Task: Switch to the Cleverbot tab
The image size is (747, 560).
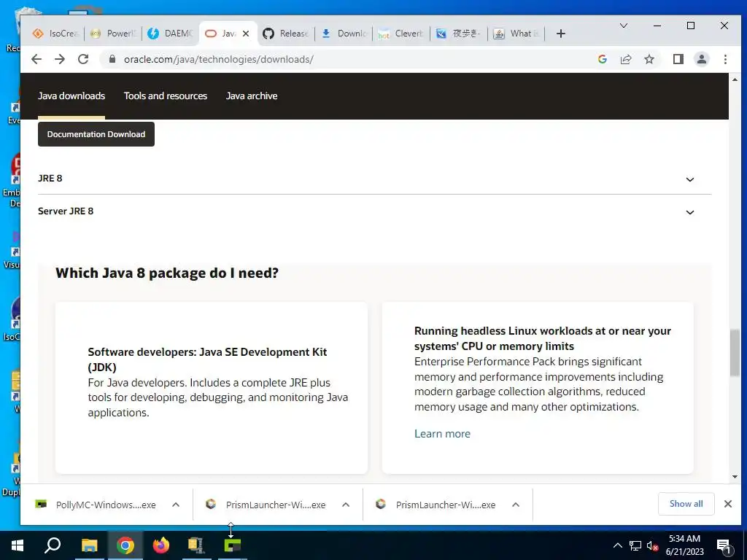Action: [x=401, y=34]
